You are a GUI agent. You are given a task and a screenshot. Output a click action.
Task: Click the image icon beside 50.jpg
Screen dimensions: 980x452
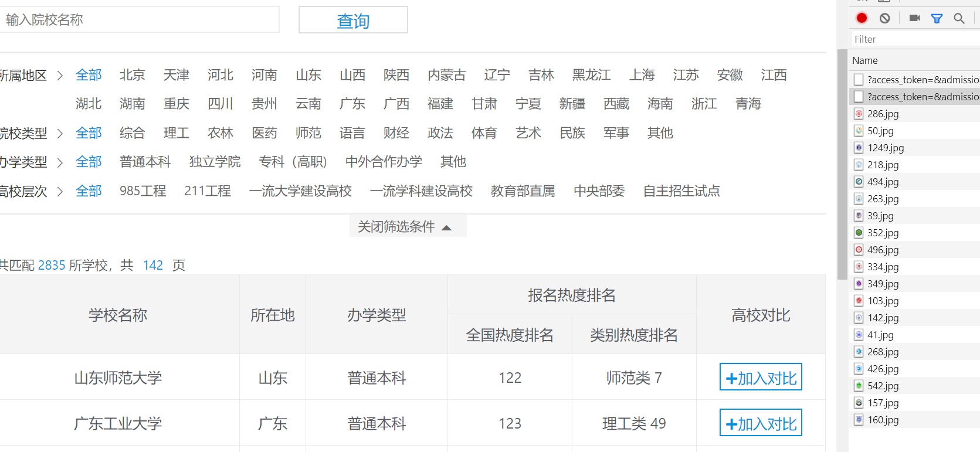pyautogui.click(x=859, y=131)
